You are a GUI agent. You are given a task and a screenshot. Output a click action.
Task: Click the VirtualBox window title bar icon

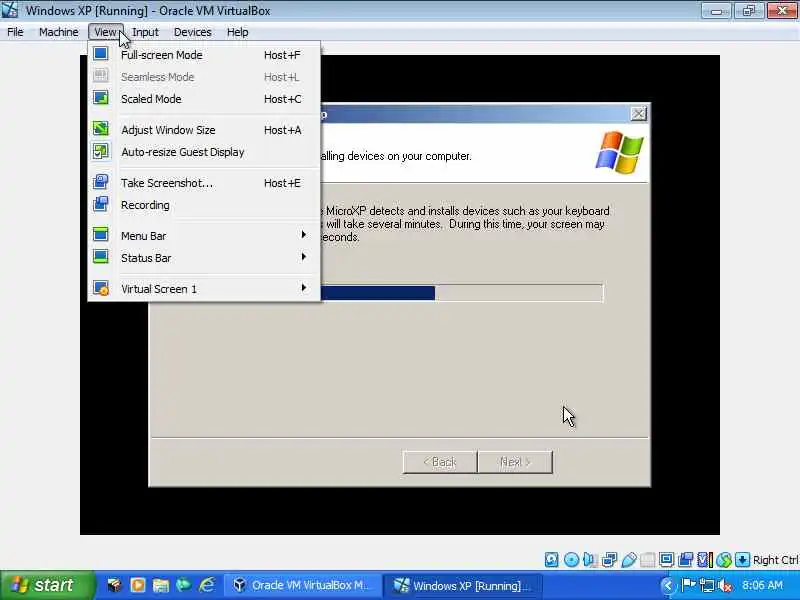click(x=10, y=10)
